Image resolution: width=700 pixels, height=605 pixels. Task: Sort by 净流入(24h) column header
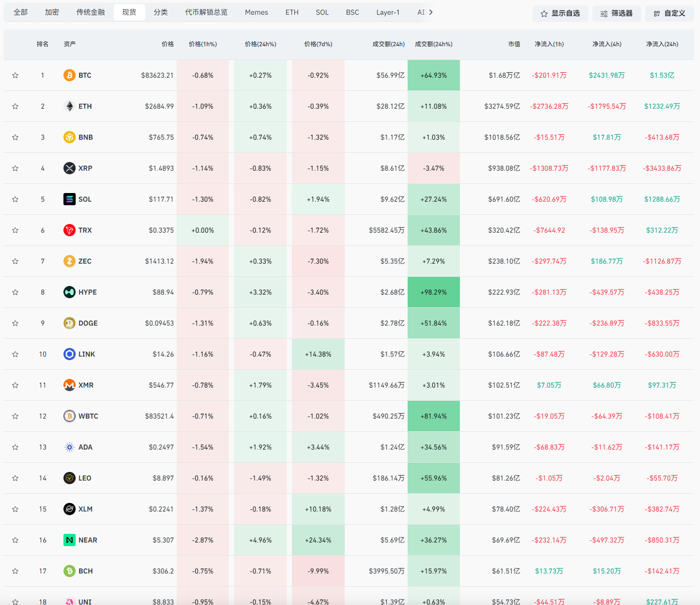click(x=662, y=44)
